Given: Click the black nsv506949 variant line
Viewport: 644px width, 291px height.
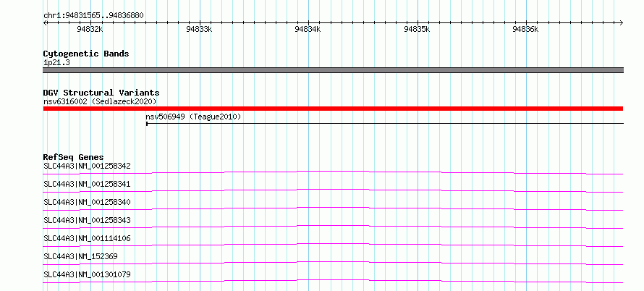Looking at the screenshot, I should (x=385, y=123).
